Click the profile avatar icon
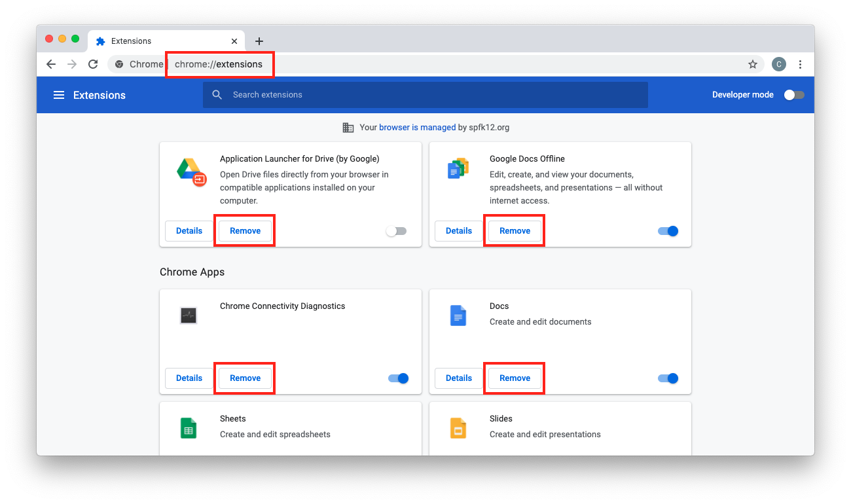 [x=778, y=64]
